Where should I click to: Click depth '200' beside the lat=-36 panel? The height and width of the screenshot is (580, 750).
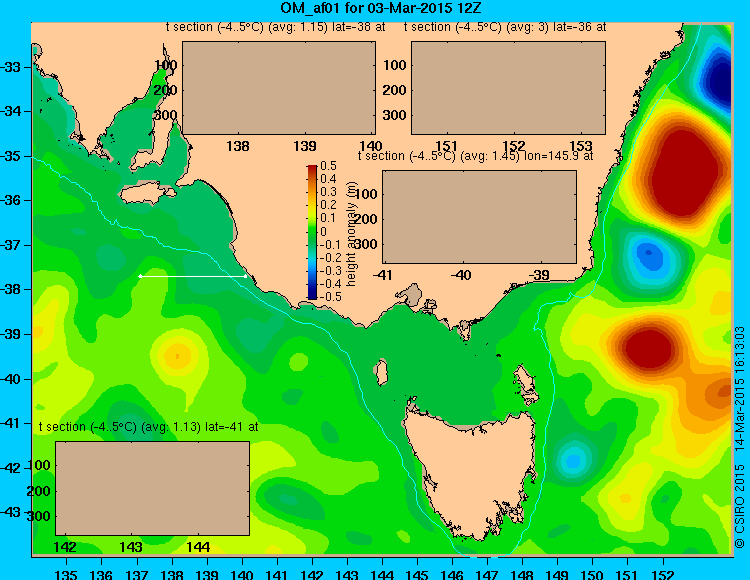pos(395,90)
